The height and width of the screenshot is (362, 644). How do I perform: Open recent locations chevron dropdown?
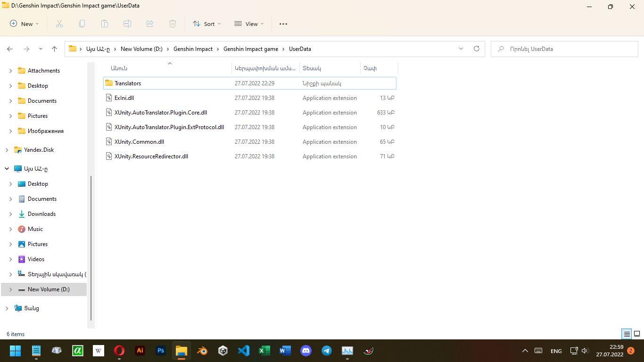pos(41,49)
